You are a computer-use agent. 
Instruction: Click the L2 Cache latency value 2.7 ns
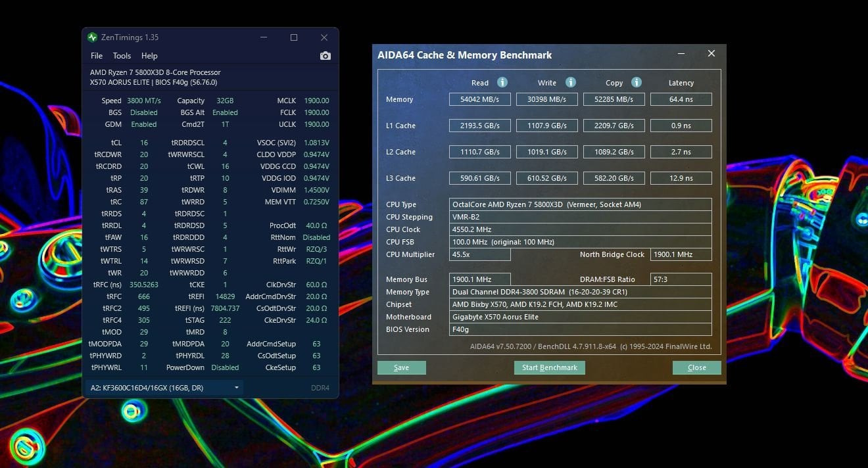pyautogui.click(x=681, y=152)
